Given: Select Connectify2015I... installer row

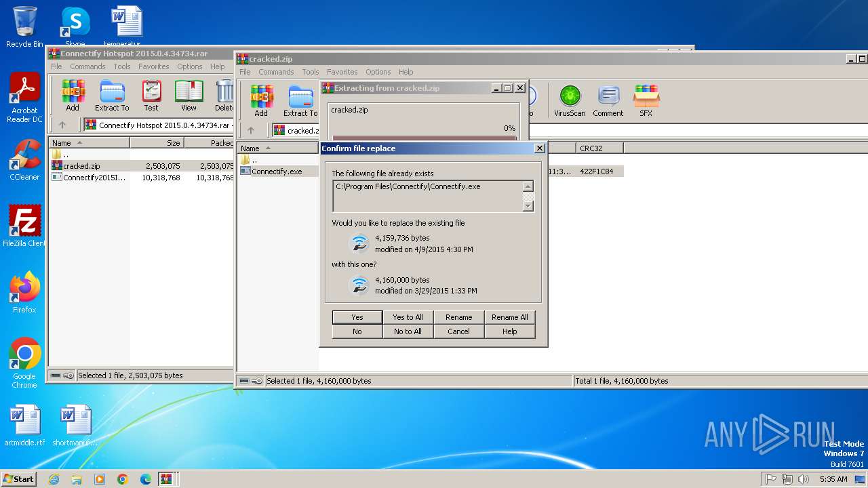Looking at the screenshot, I should [142, 177].
